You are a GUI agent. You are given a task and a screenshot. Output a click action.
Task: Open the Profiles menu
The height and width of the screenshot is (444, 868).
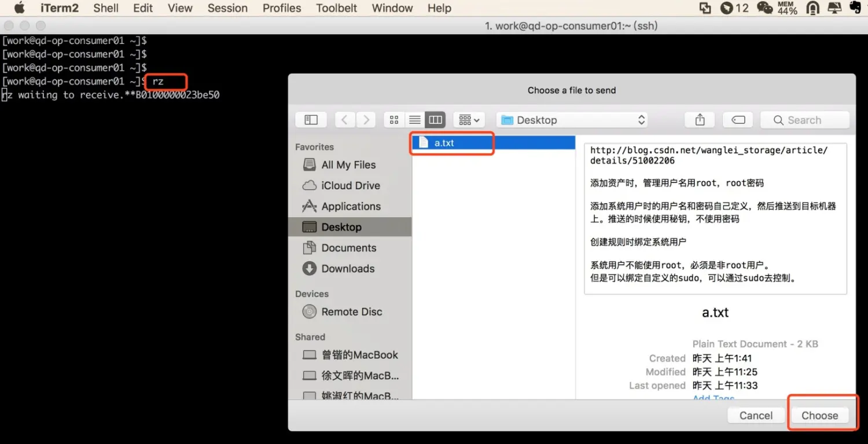[x=282, y=8]
